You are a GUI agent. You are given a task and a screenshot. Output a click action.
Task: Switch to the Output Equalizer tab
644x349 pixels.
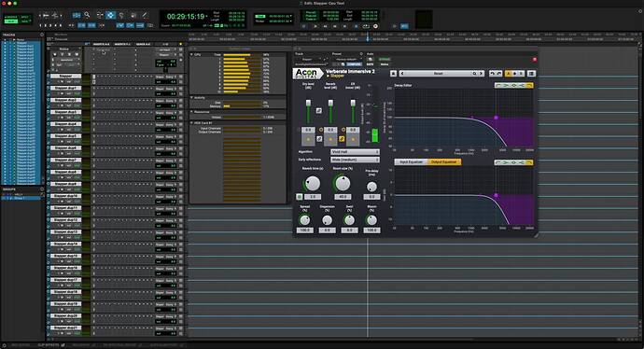[444, 162]
